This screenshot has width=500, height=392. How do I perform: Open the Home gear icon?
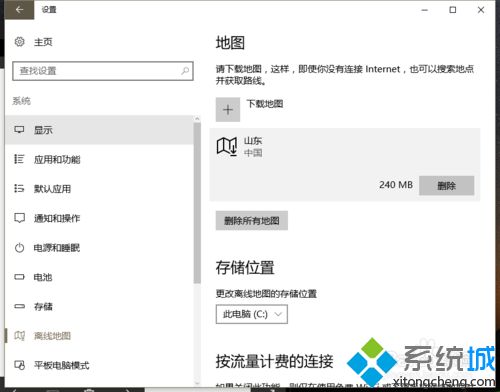point(19,42)
